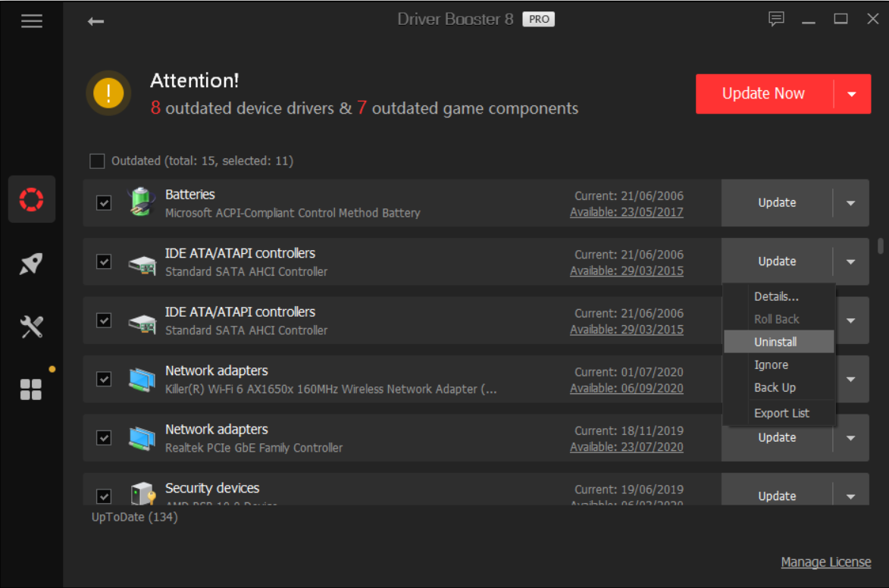
Task: Uncheck the Batteries driver checkbox
Action: [104, 203]
